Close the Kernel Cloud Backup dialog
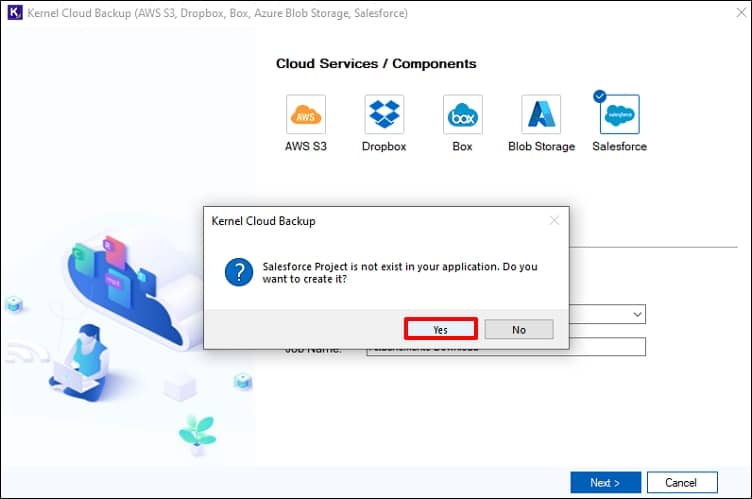 point(554,221)
